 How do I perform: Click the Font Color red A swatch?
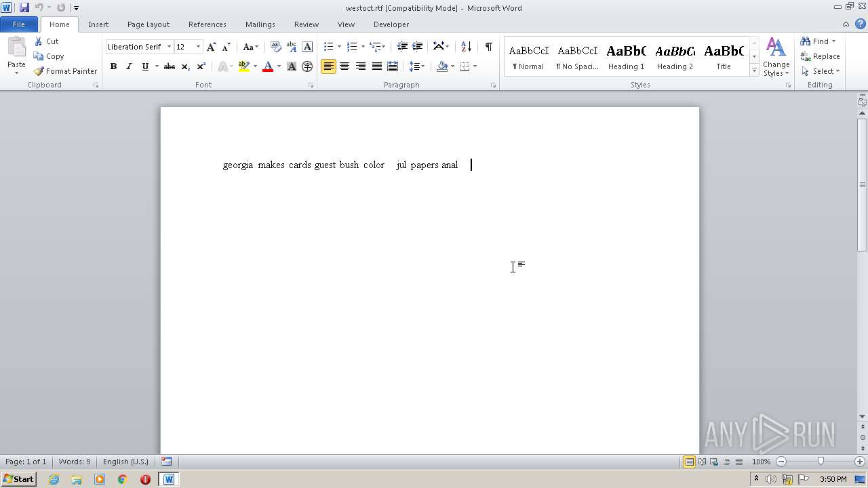[268, 66]
